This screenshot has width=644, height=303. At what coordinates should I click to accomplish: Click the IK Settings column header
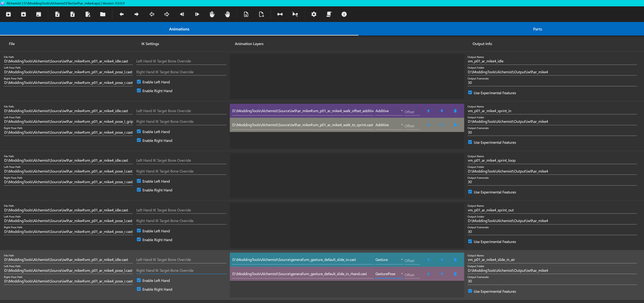150,44
